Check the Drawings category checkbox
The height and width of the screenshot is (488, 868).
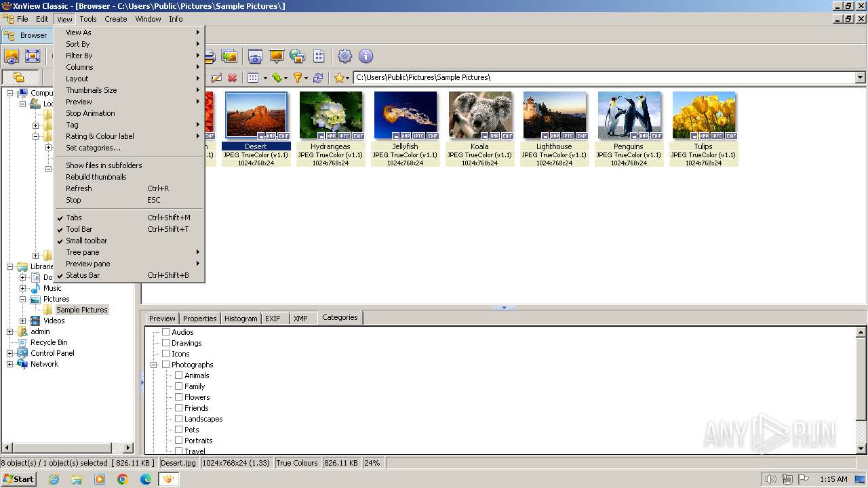pos(165,343)
